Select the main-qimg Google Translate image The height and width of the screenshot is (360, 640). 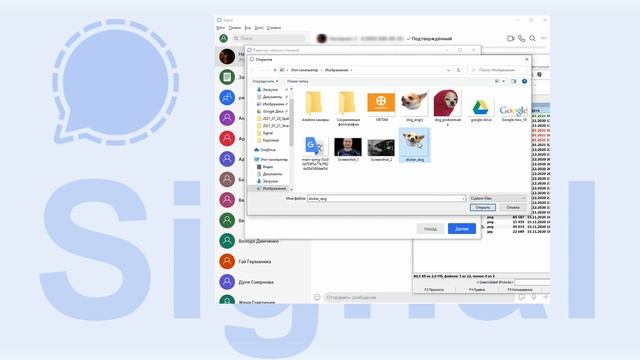(x=315, y=153)
